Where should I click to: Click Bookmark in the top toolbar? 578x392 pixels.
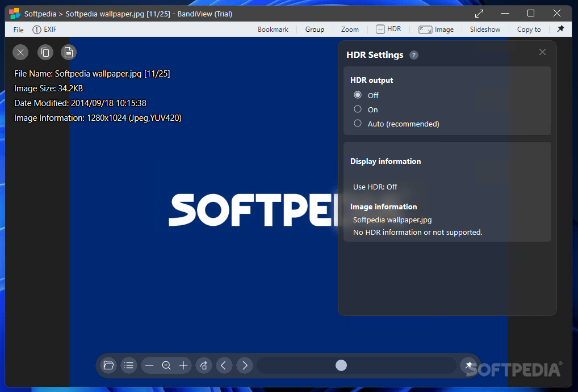coord(273,29)
